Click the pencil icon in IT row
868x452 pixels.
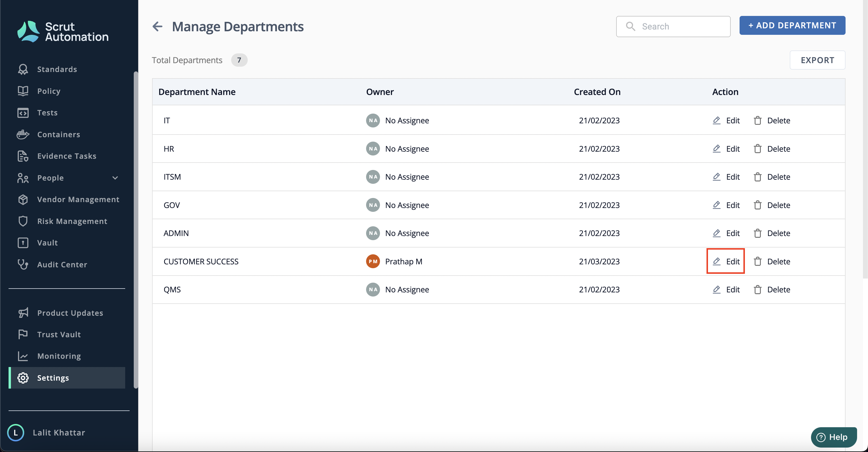point(717,120)
